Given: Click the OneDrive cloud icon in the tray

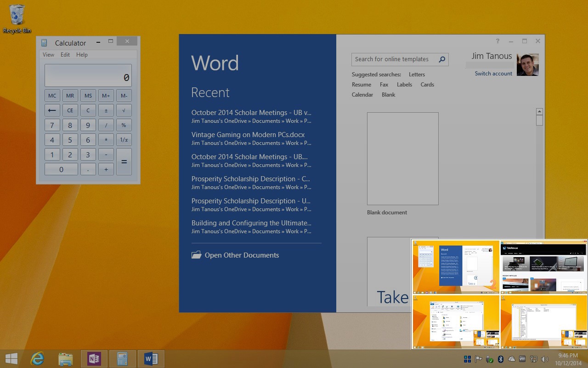Looking at the screenshot, I should point(512,359).
